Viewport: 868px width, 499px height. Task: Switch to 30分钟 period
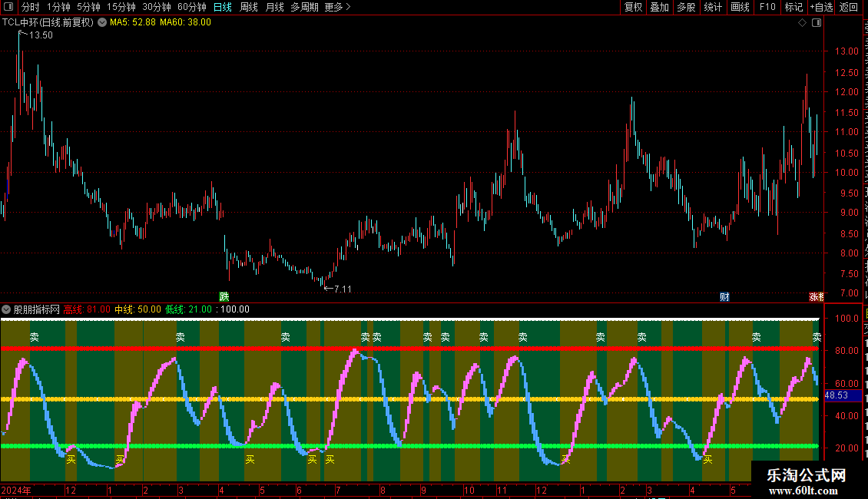157,7
